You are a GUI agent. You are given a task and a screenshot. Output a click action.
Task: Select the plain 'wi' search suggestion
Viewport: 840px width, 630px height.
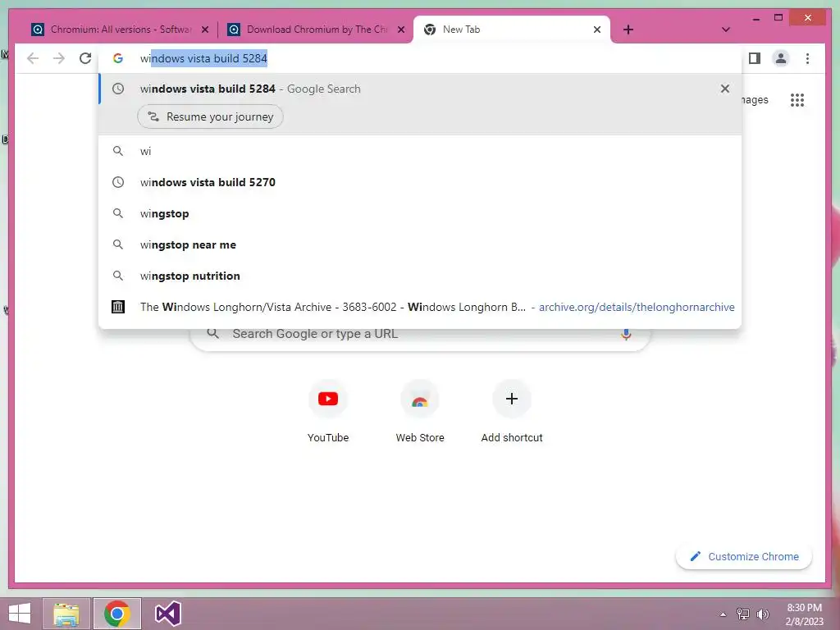click(421, 151)
